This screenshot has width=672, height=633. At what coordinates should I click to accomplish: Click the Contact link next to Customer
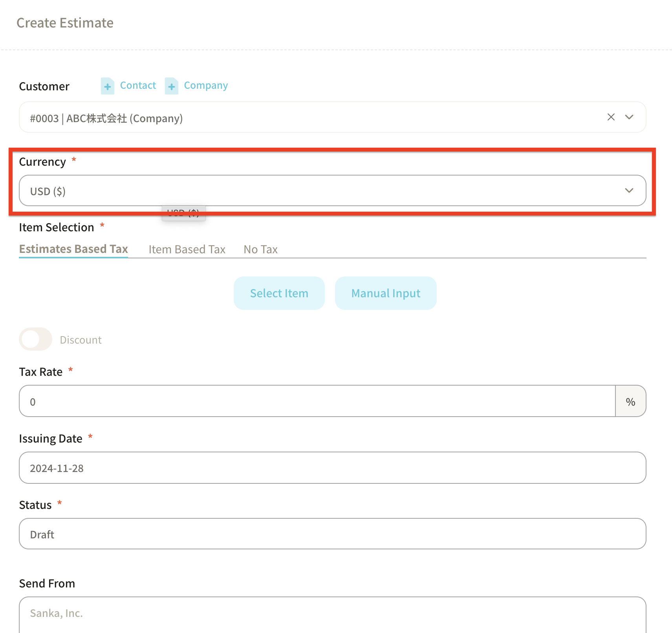tap(138, 85)
